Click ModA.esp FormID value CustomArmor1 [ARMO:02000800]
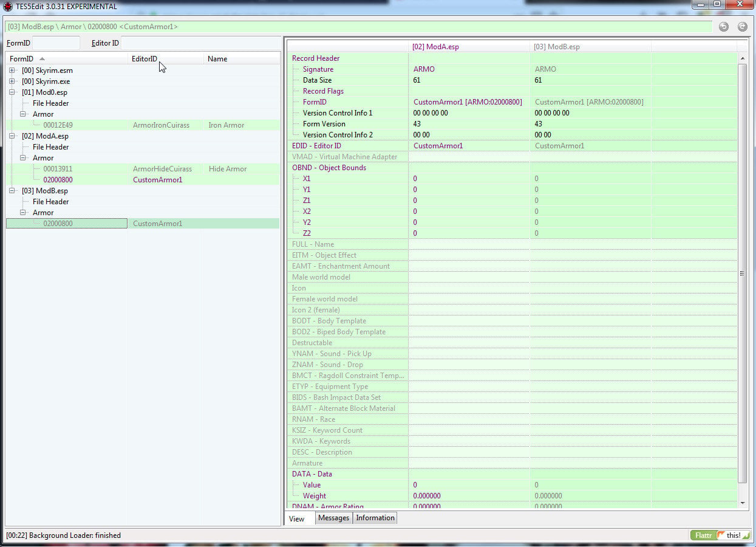Image resolution: width=756 pixels, height=547 pixels. pyautogui.click(x=468, y=102)
